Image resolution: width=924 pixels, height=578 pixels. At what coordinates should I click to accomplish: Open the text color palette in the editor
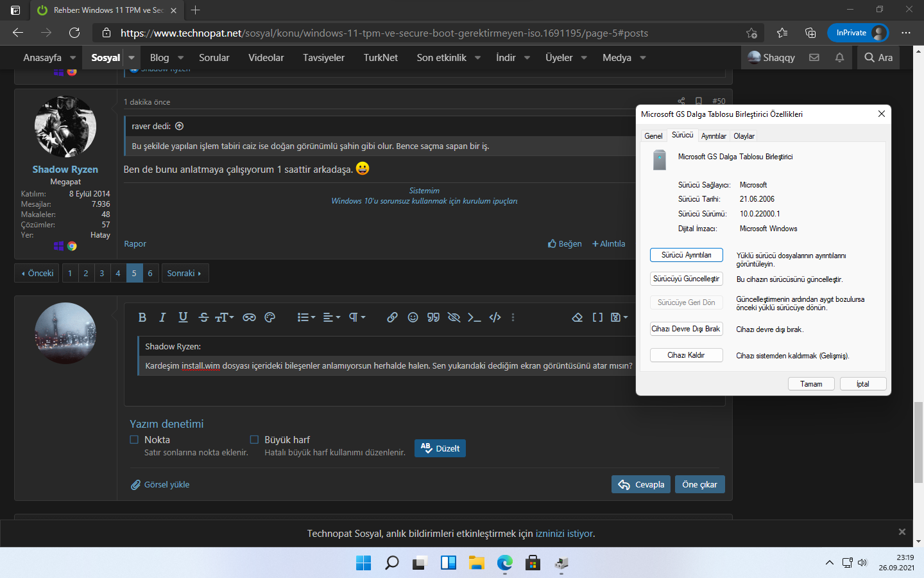(269, 317)
